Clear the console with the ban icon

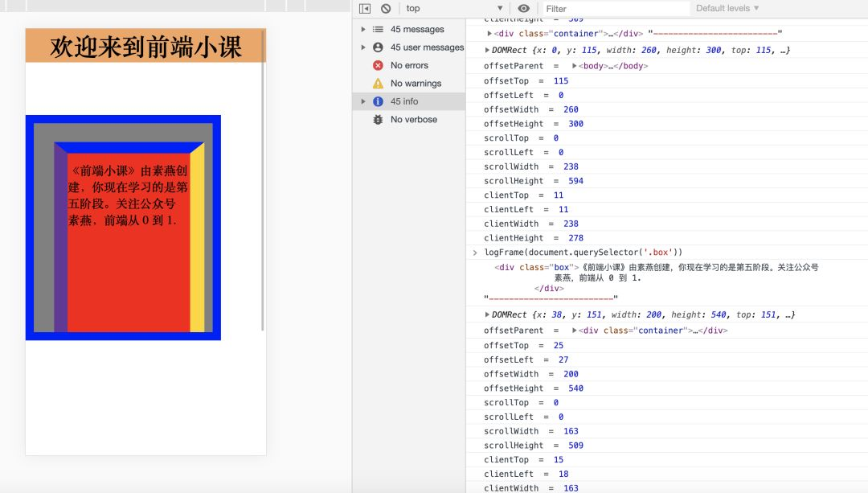point(386,8)
